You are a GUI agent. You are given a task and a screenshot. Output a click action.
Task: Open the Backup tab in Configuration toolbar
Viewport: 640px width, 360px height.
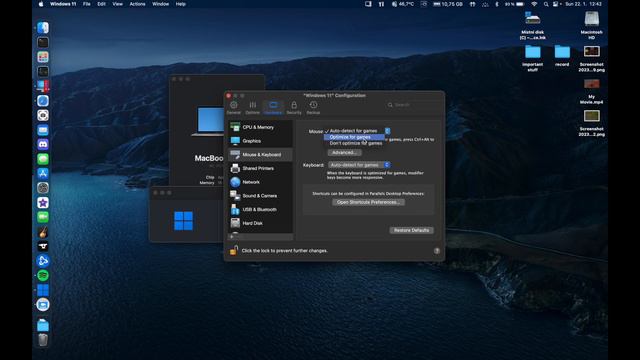pos(313,108)
